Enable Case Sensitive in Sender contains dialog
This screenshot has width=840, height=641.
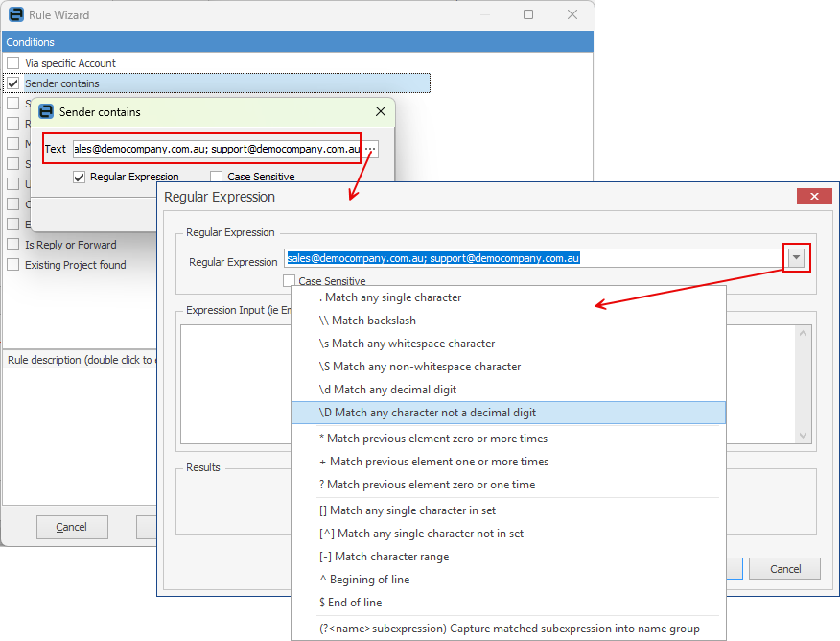217,177
